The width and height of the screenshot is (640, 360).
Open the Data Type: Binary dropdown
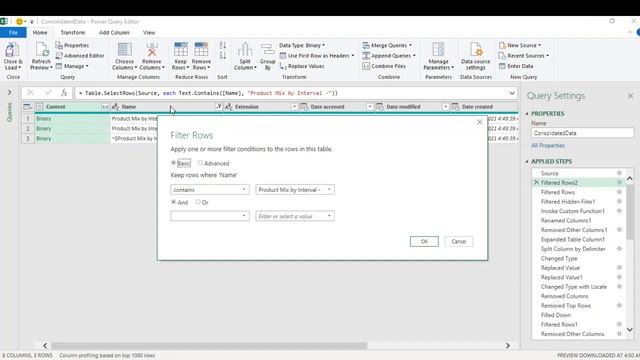[302, 45]
